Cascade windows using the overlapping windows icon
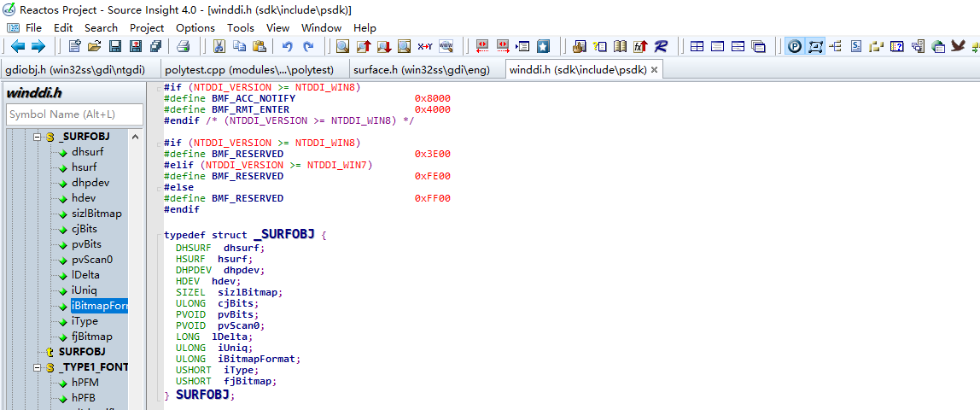 [758, 46]
